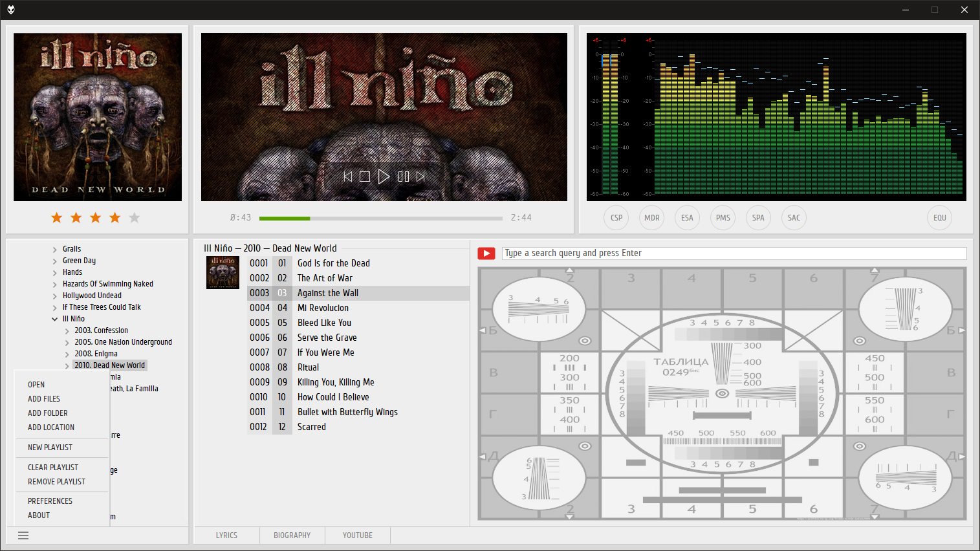Expand the 2003. Confession album

click(x=67, y=331)
